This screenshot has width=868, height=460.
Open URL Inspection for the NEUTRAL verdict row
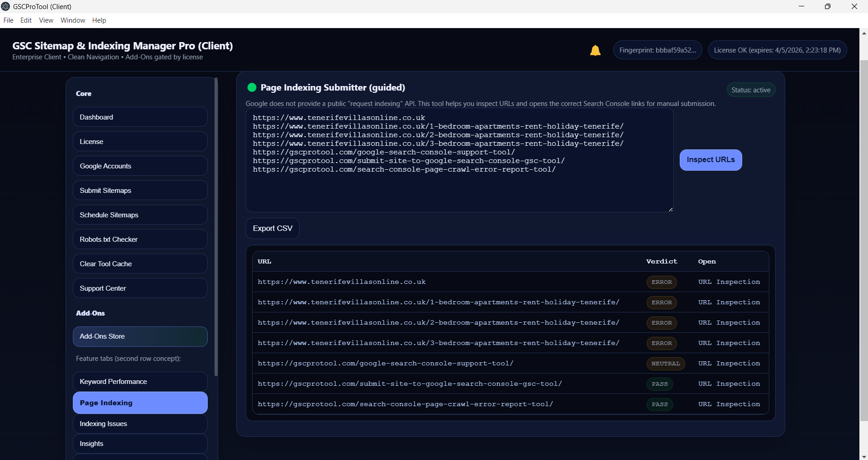(729, 364)
